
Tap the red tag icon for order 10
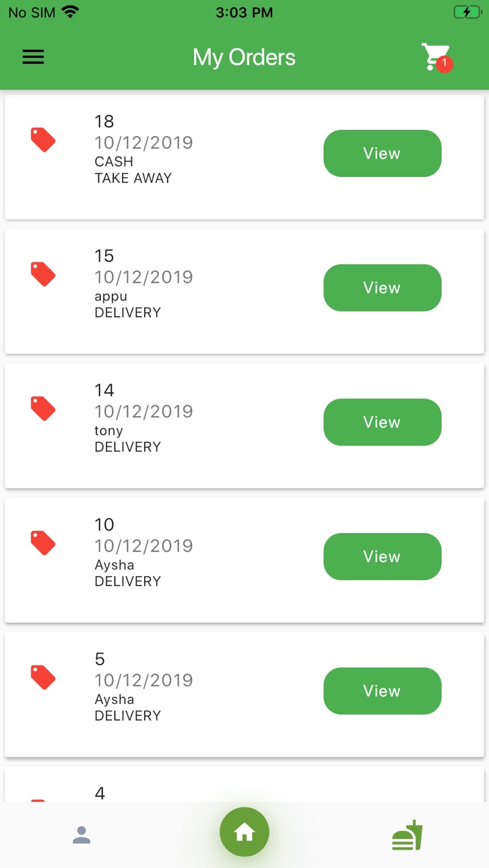click(x=43, y=543)
